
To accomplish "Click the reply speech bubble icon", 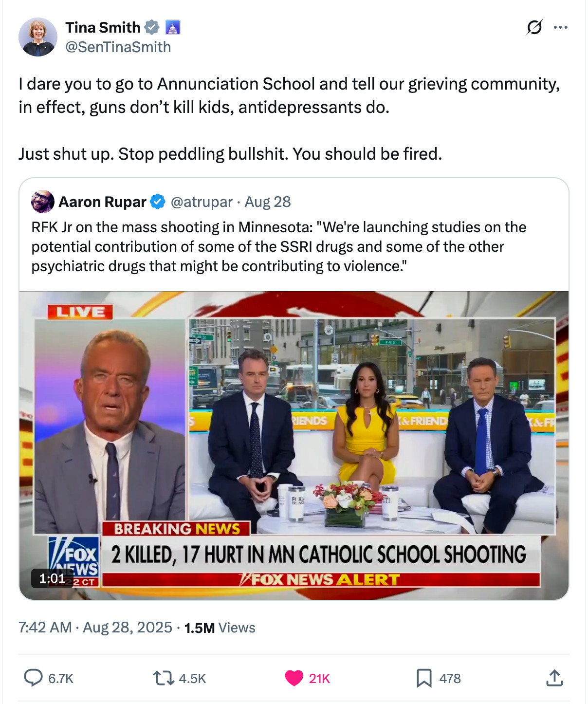I will click(33, 678).
